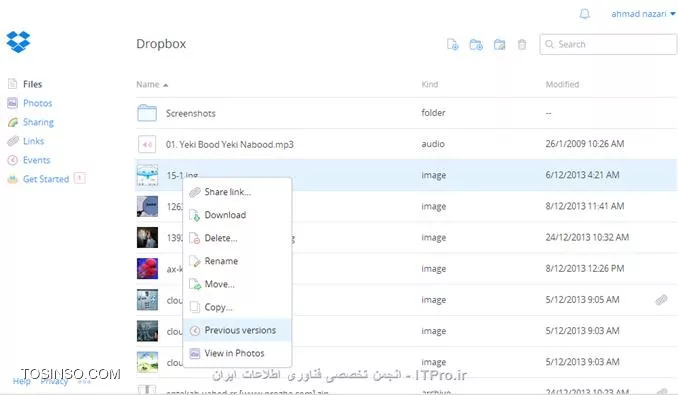Show deleted files trash icon
Image resolution: width=678 pixels, height=395 pixels.
click(x=522, y=45)
